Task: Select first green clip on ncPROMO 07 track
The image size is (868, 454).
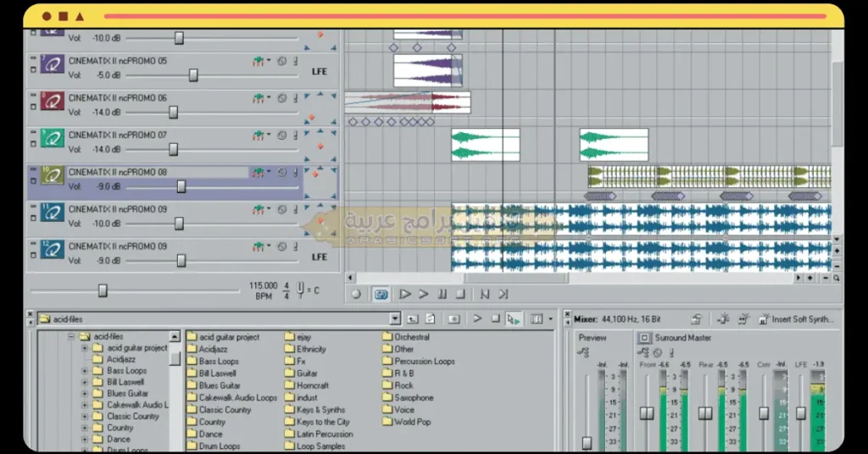Action: (486, 145)
